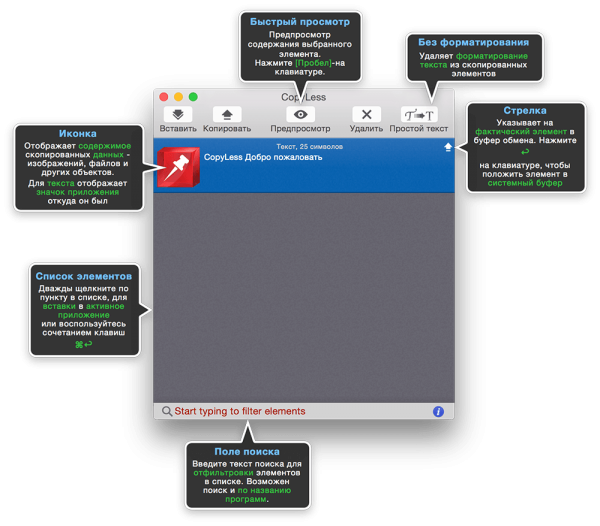
Task: Click the Простой текст formatting icon
Action: pyautogui.click(x=419, y=114)
